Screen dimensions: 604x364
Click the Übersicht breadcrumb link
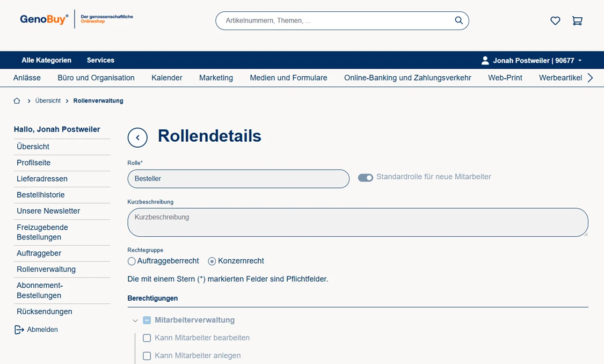[x=48, y=101]
